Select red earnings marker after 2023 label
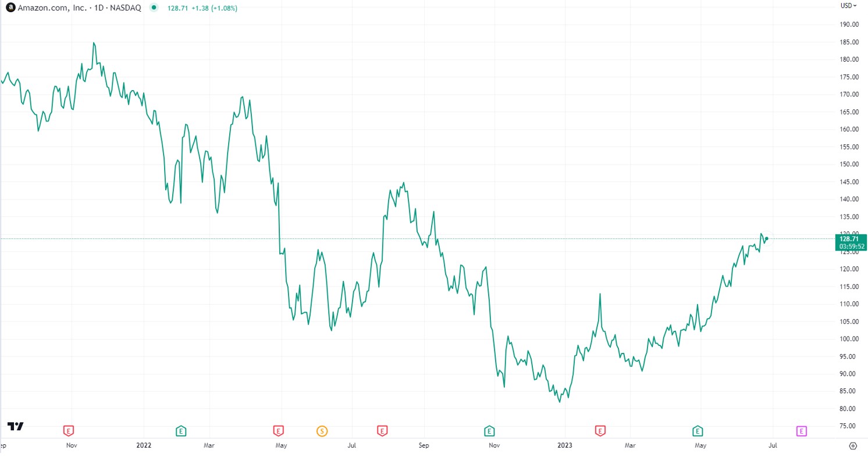The width and height of the screenshot is (868, 464). [x=600, y=431]
